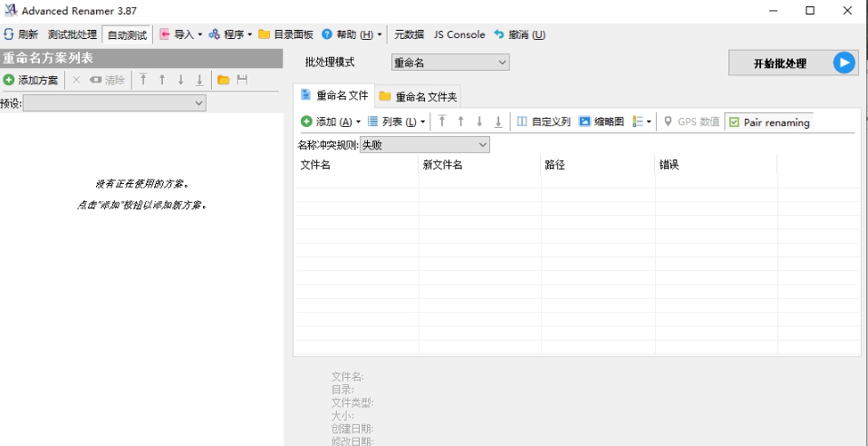
Task: Move file to bottom in file list toolbar
Action: tap(498, 121)
